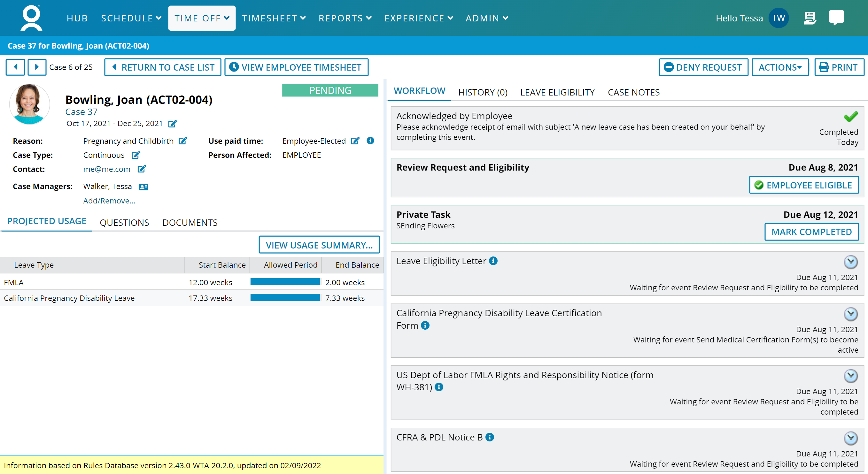Image resolution: width=868 pixels, height=474 pixels.
Task: Click the EMPLOYEE ELIGIBLE button
Action: click(804, 185)
